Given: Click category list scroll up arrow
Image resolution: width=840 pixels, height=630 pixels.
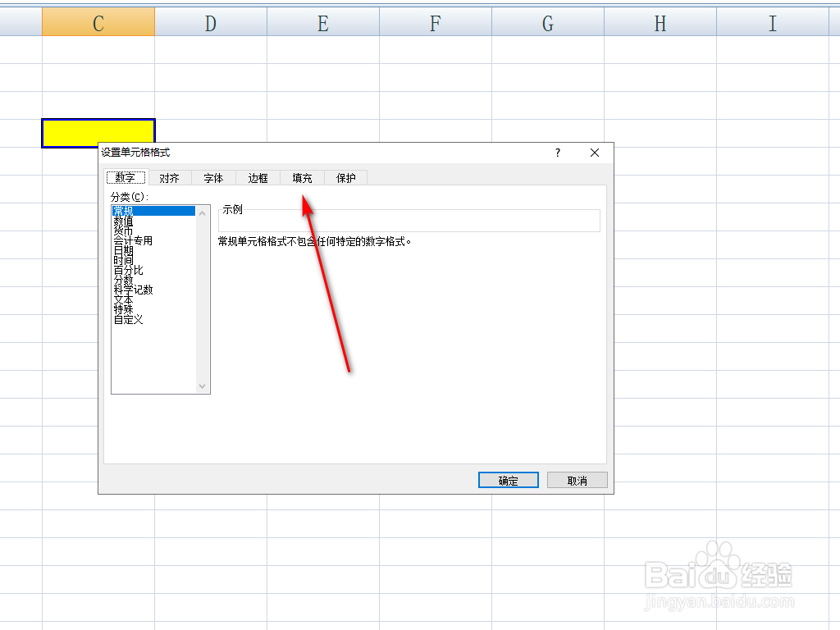Looking at the screenshot, I should [203, 213].
